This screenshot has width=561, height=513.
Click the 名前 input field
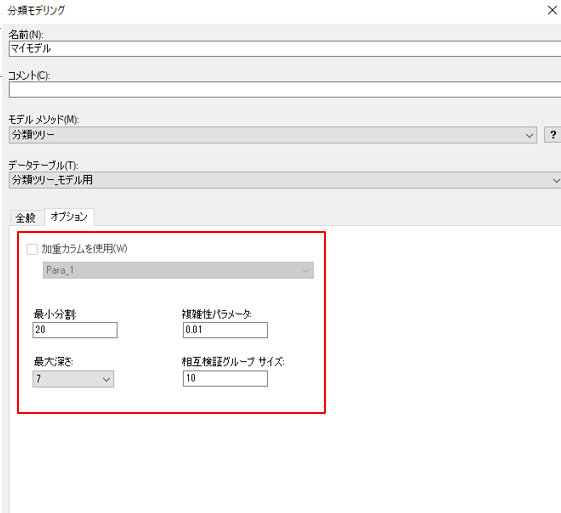[285, 48]
